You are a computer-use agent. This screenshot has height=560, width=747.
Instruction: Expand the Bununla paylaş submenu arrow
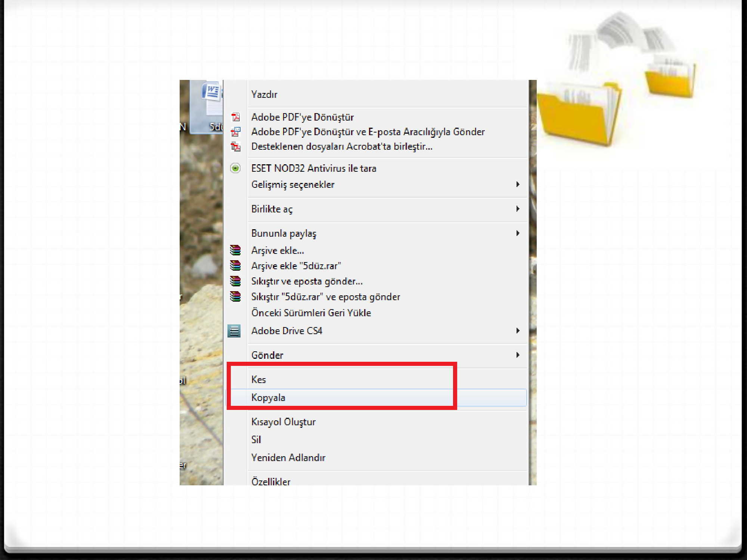click(518, 233)
